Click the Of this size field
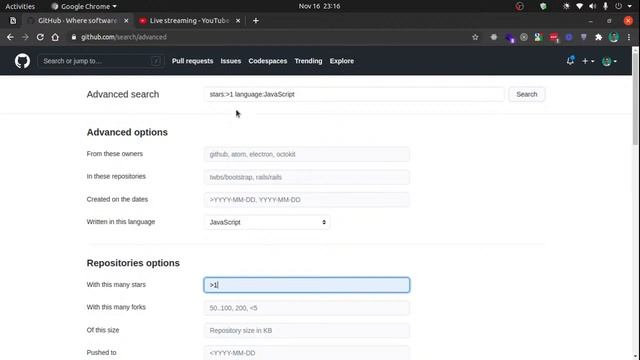Viewport: 640px width, 360px height. point(307,330)
